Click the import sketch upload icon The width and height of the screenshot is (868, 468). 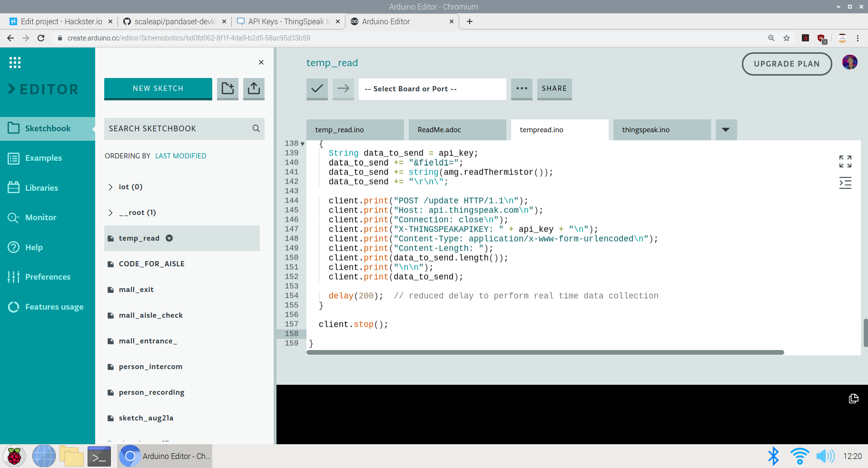(x=254, y=88)
